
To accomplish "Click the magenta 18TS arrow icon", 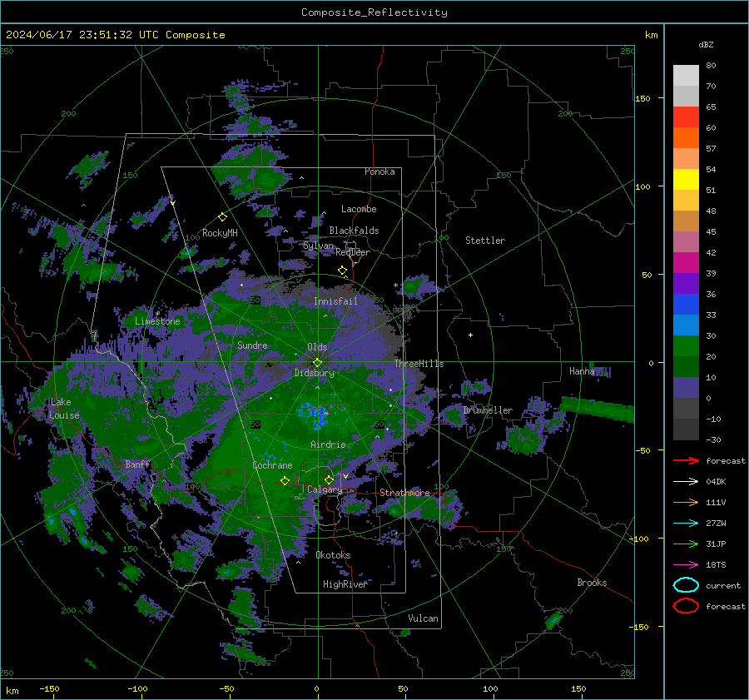I will 686,565.
